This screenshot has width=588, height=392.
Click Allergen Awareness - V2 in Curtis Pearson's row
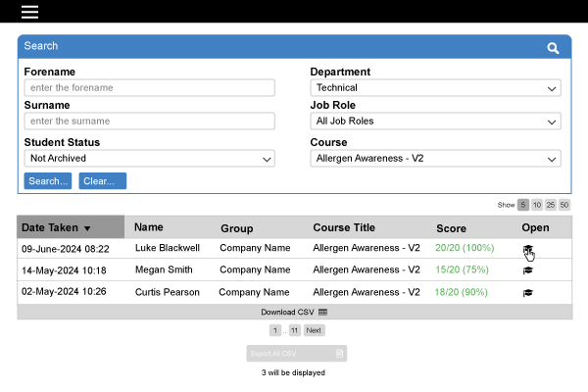[x=367, y=292]
